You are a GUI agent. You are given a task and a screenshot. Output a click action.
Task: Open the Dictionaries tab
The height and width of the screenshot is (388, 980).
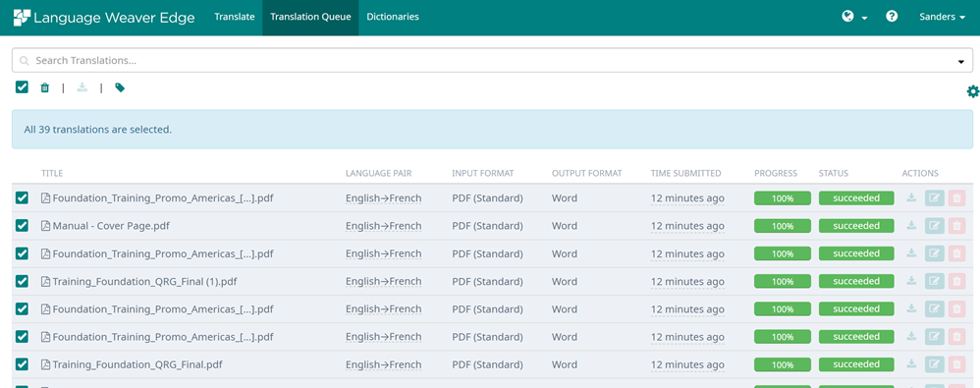point(393,18)
